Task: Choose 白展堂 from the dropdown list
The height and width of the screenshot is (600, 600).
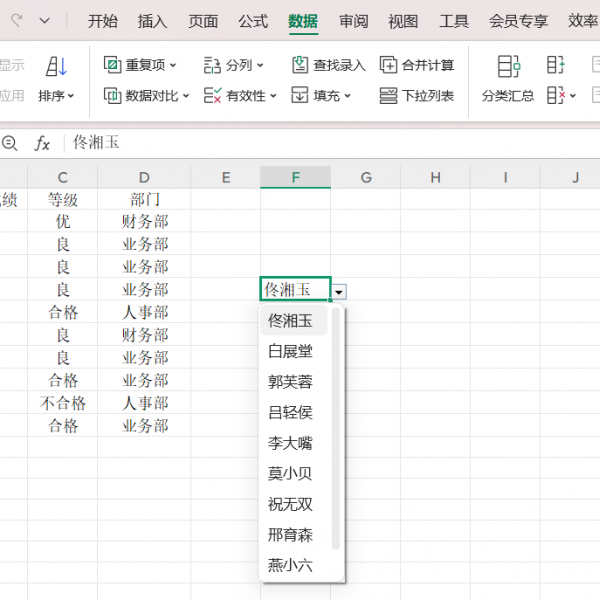Action: [x=290, y=351]
